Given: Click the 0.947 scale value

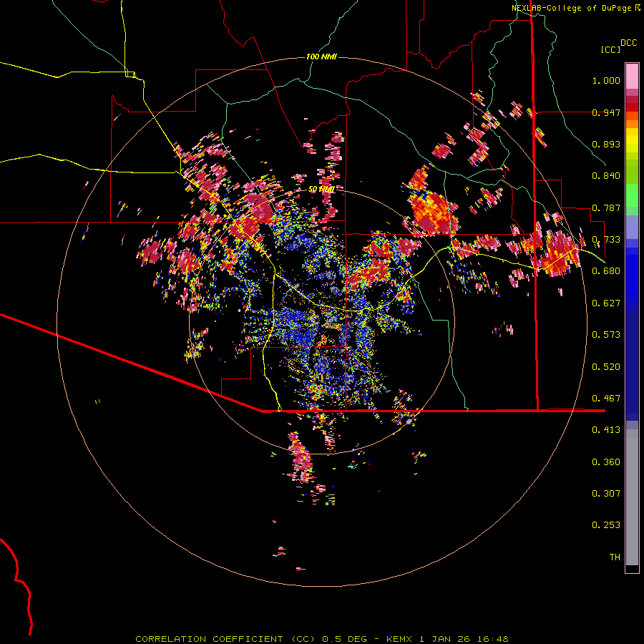Looking at the screenshot, I should 606,112.
